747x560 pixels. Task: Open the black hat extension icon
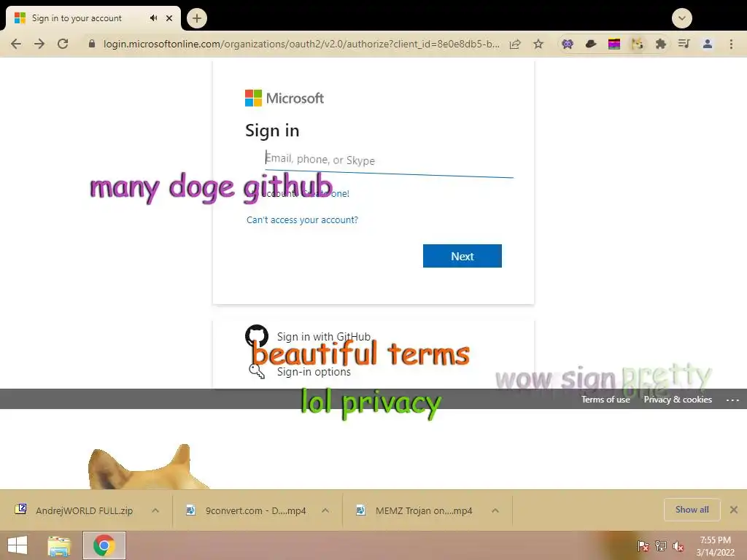point(591,44)
